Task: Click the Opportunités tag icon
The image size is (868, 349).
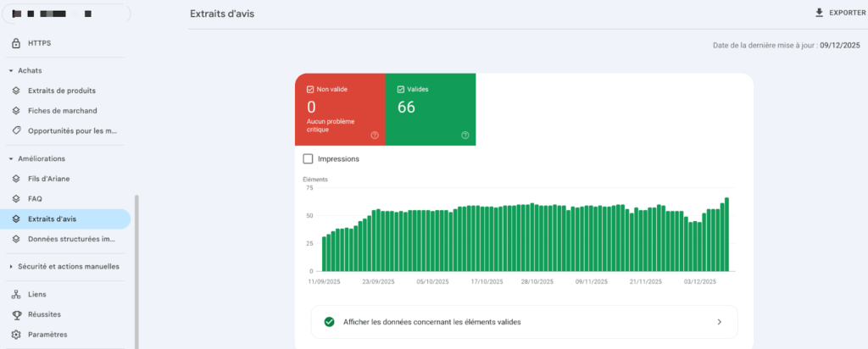Action: click(x=16, y=131)
